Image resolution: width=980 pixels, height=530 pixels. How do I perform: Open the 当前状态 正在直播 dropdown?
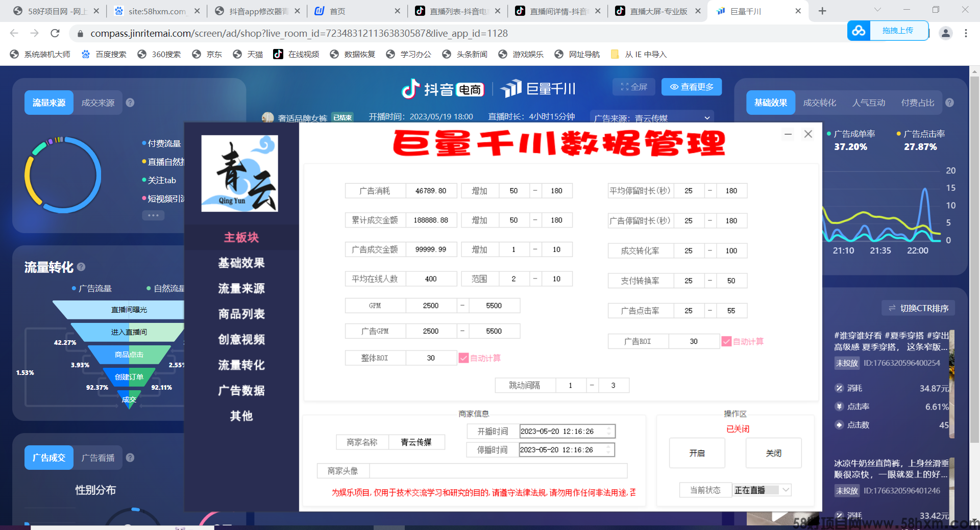pyautogui.click(x=762, y=490)
